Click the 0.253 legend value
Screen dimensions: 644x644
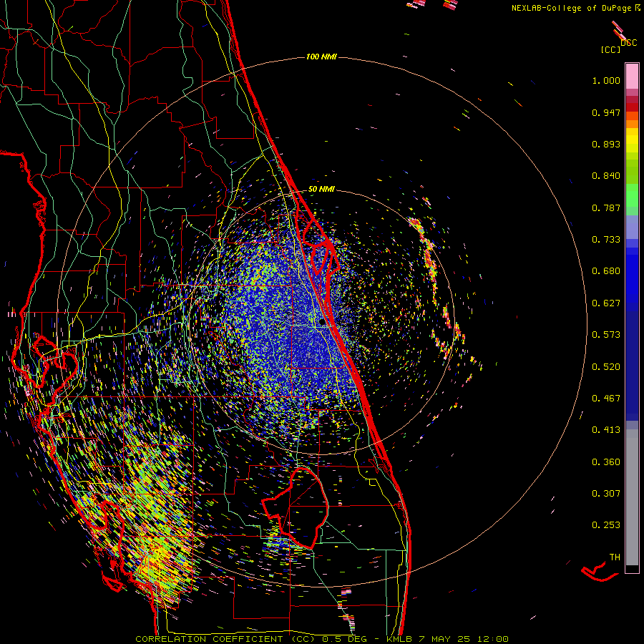click(x=606, y=525)
